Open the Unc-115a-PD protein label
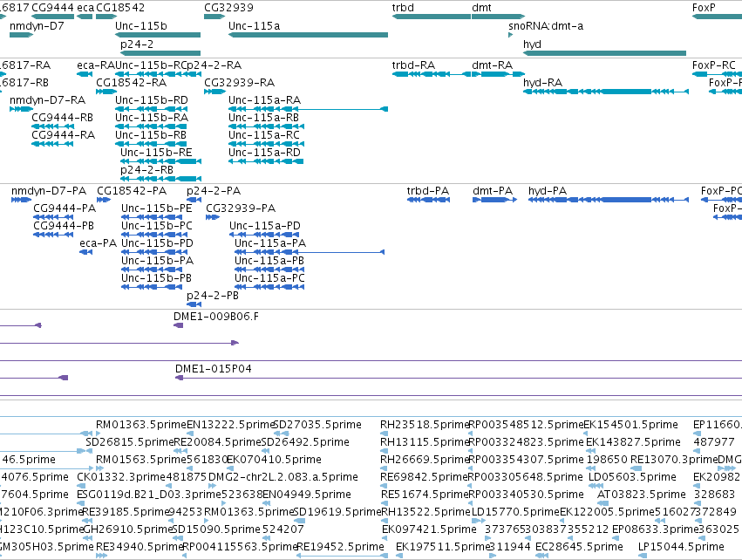This screenshot has width=742, height=560. (265, 226)
